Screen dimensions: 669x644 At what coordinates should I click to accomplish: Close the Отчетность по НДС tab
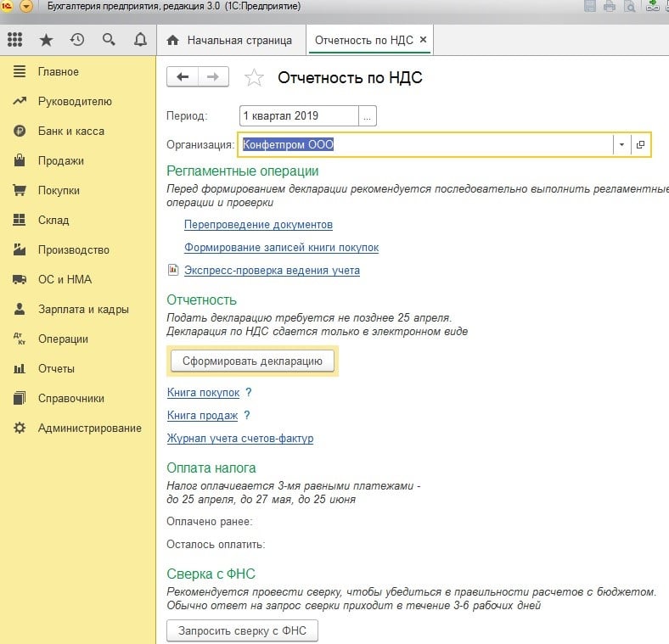[424, 40]
